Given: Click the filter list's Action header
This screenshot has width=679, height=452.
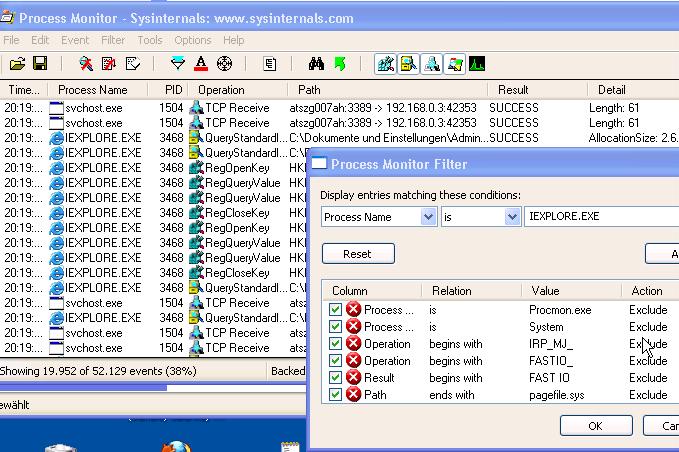Looking at the screenshot, I should 650,291.
